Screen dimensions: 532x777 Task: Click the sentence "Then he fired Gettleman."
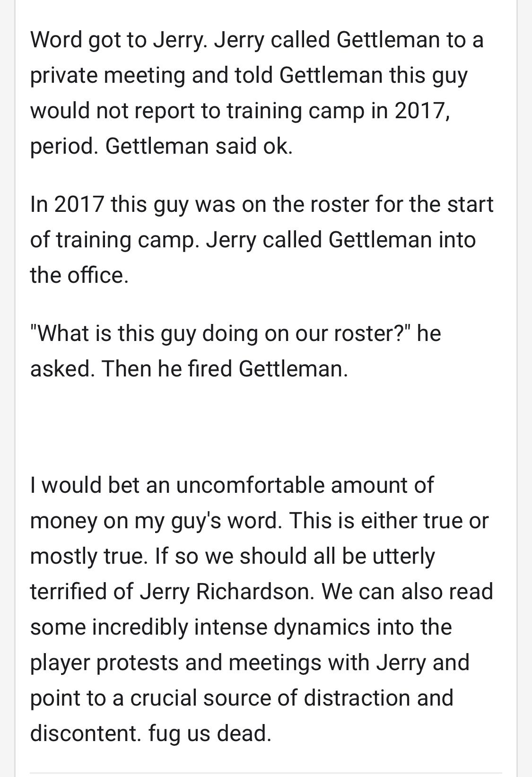225,369
